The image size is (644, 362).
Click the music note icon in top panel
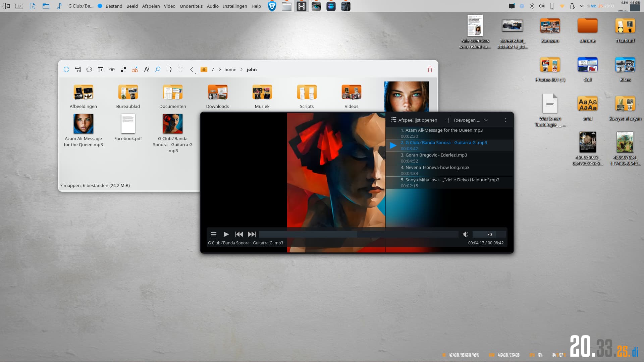click(59, 6)
